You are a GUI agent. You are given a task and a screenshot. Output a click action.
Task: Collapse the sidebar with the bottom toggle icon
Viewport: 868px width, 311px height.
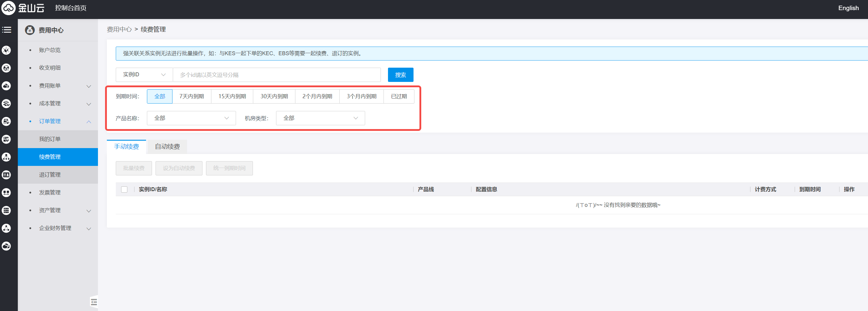[94, 302]
